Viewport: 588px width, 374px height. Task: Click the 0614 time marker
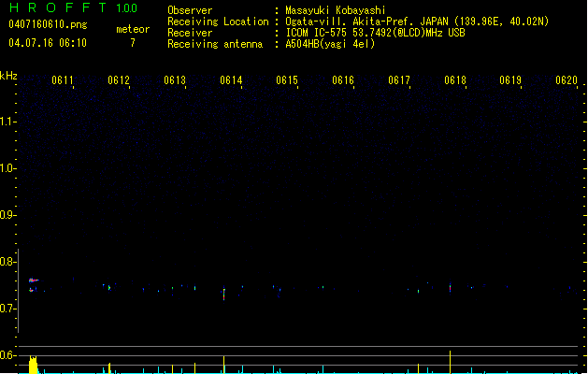pos(231,80)
